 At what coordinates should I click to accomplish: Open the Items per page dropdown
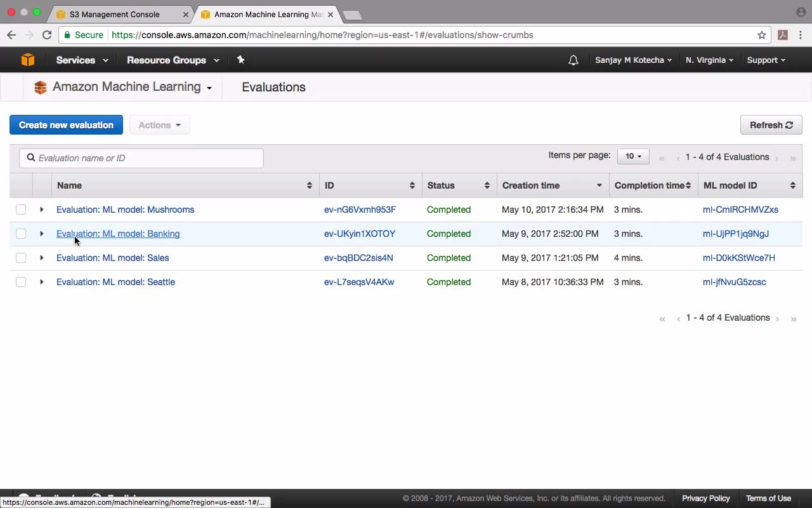point(633,156)
